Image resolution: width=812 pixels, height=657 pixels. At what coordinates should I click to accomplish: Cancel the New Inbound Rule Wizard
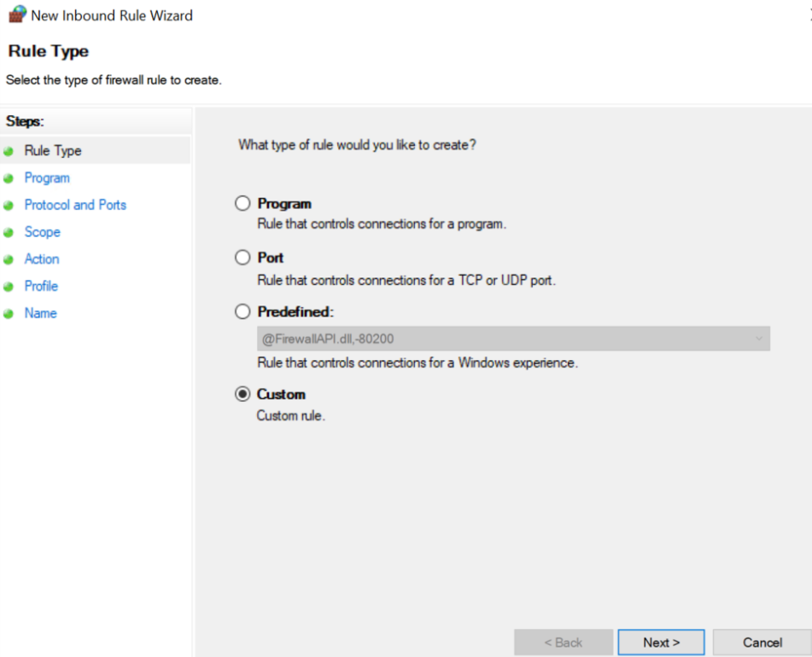(762, 642)
